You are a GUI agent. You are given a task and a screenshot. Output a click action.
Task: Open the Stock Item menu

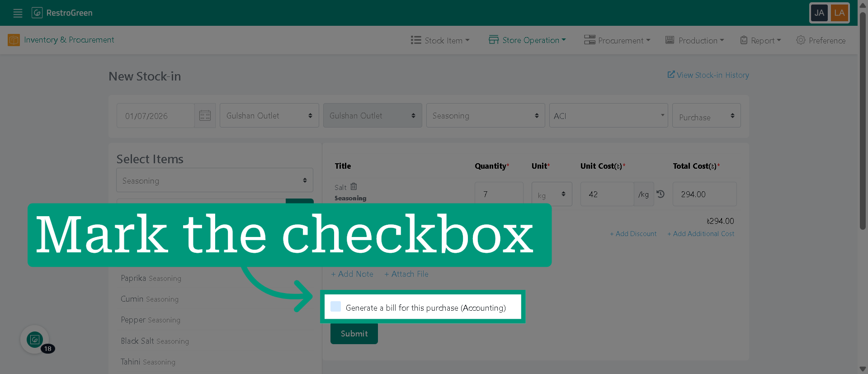click(x=440, y=40)
